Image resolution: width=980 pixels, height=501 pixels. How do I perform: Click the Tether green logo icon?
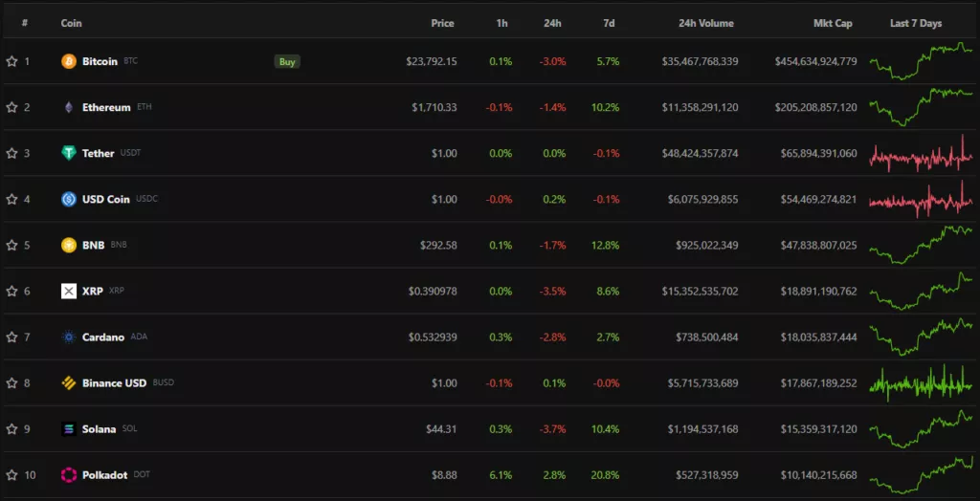click(x=69, y=153)
